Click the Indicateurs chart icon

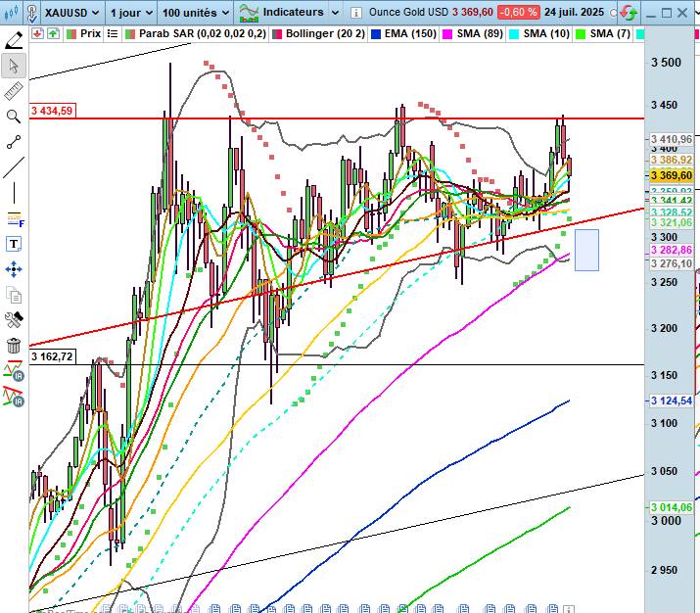pos(249,13)
